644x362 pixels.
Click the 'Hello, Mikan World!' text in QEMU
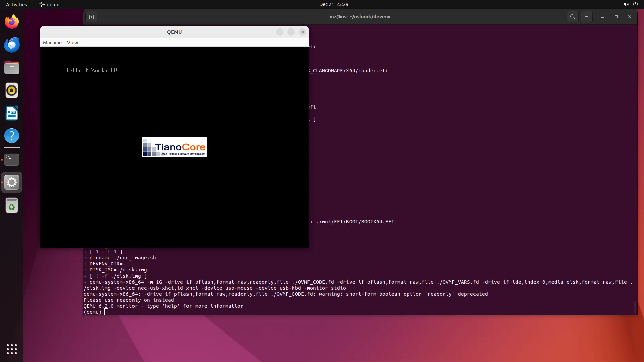(92, 71)
